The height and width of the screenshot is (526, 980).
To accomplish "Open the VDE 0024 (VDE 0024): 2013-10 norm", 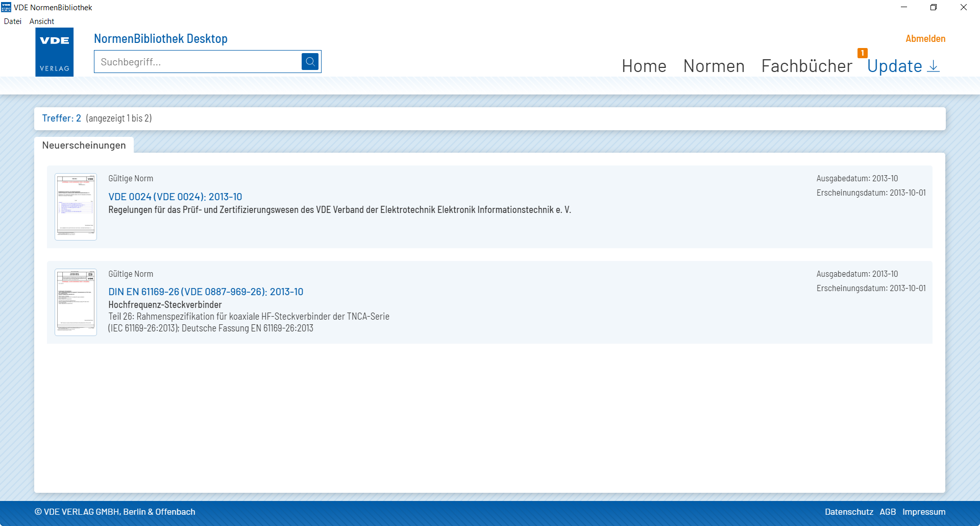I will pos(175,197).
